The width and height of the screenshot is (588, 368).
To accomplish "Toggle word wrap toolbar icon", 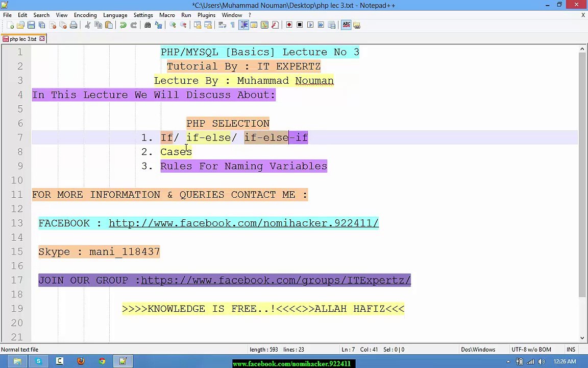I will [x=222, y=25].
